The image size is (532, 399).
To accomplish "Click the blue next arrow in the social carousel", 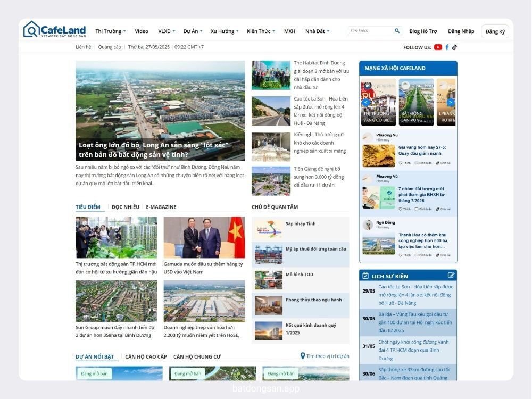I will pyautogui.click(x=451, y=102).
